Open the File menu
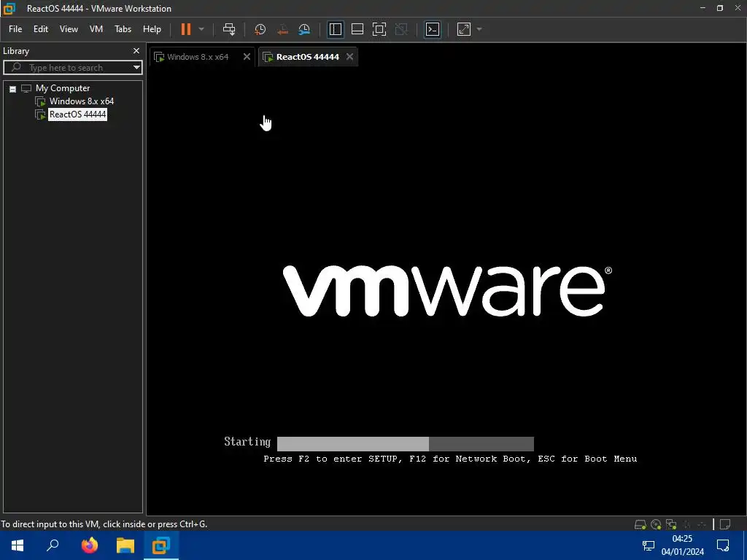The height and width of the screenshot is (560, 747). pos(15,29)
